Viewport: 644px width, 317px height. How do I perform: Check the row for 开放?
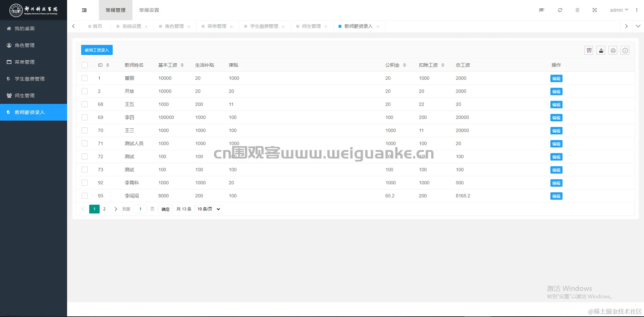pos(85,91)
